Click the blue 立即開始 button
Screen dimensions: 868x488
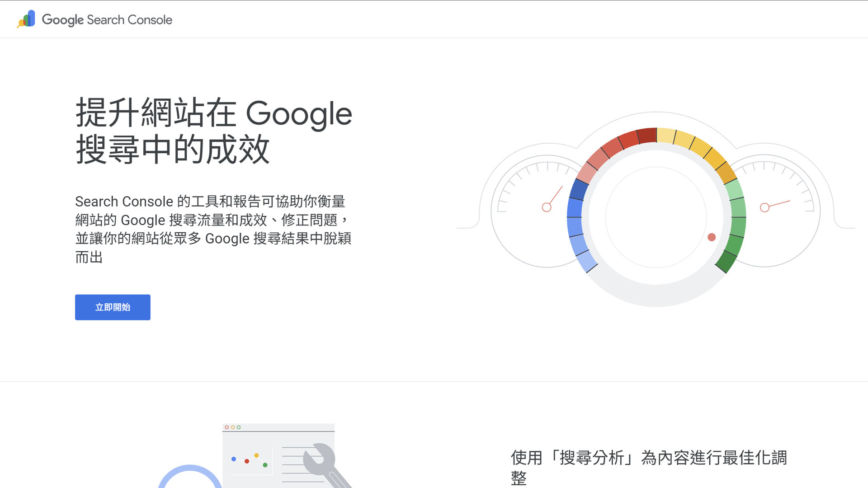click(113, 307)
